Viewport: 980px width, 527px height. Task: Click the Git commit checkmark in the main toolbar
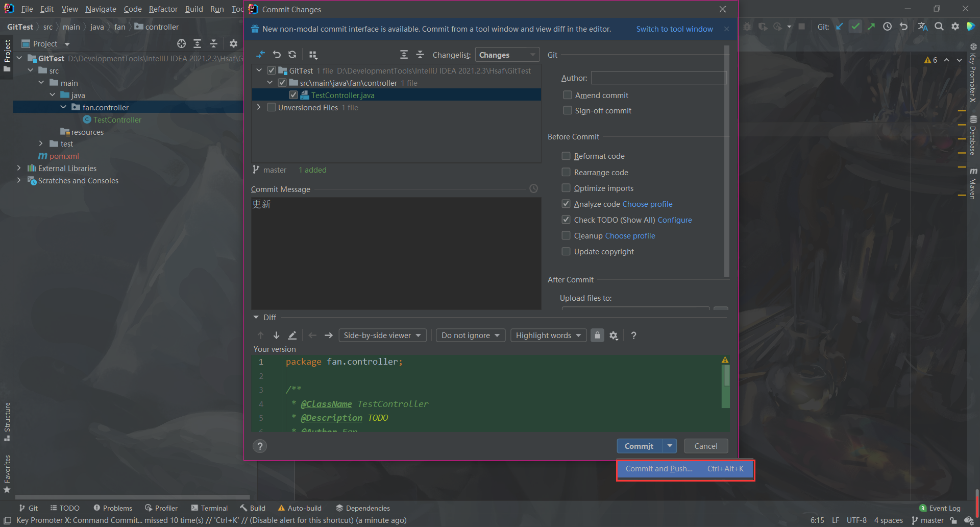(855, 27)
